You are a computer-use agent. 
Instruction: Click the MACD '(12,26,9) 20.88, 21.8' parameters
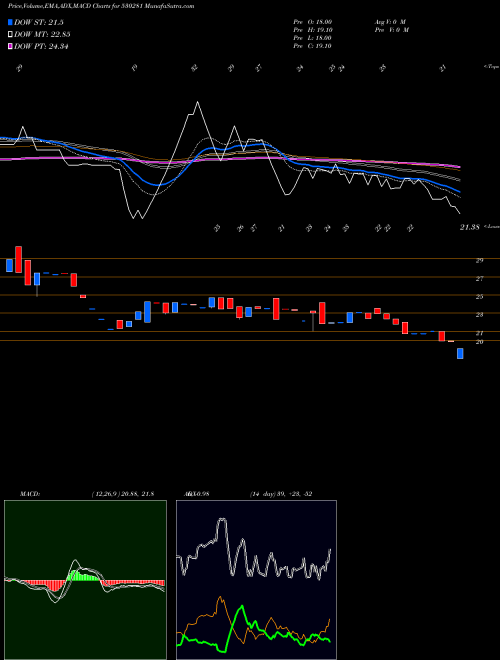pos(122,494)
